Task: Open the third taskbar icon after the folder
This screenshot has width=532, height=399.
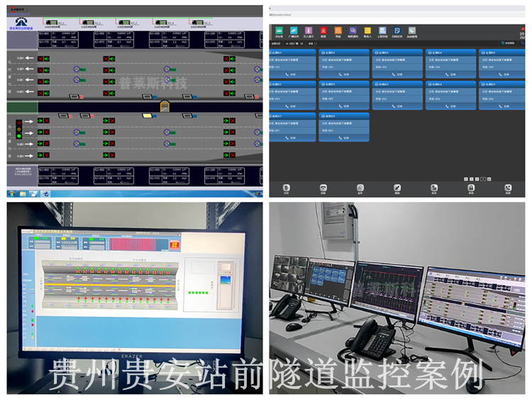Action: [x=34, y=194]
